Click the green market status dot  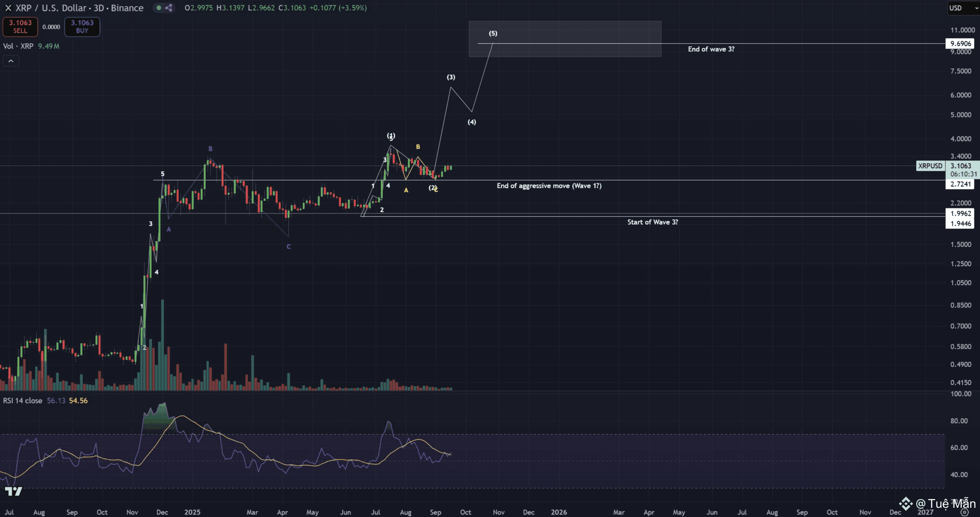[159, 8]
